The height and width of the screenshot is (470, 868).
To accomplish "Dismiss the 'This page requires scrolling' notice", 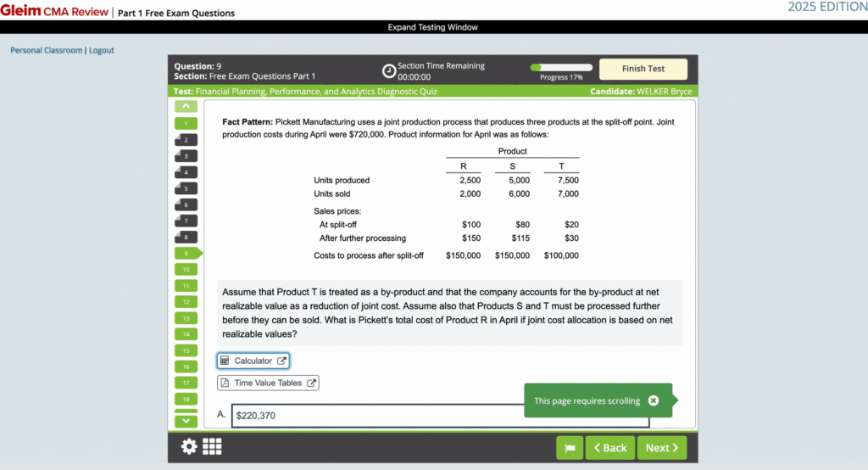I will pyautogui.click(x=654, y=400).
